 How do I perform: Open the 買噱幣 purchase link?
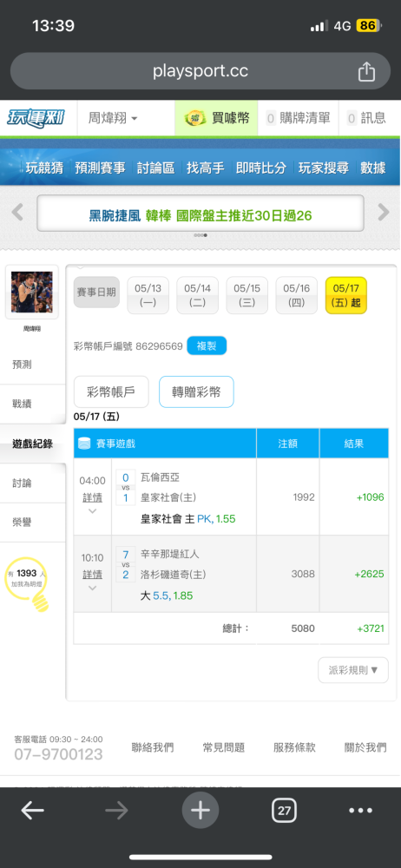[217, 118]
